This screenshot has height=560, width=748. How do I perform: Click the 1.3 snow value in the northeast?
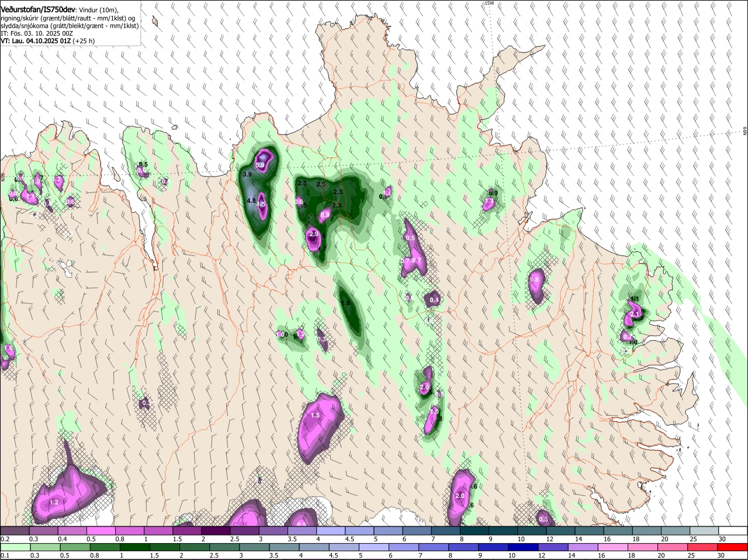[x=490, y=202]
